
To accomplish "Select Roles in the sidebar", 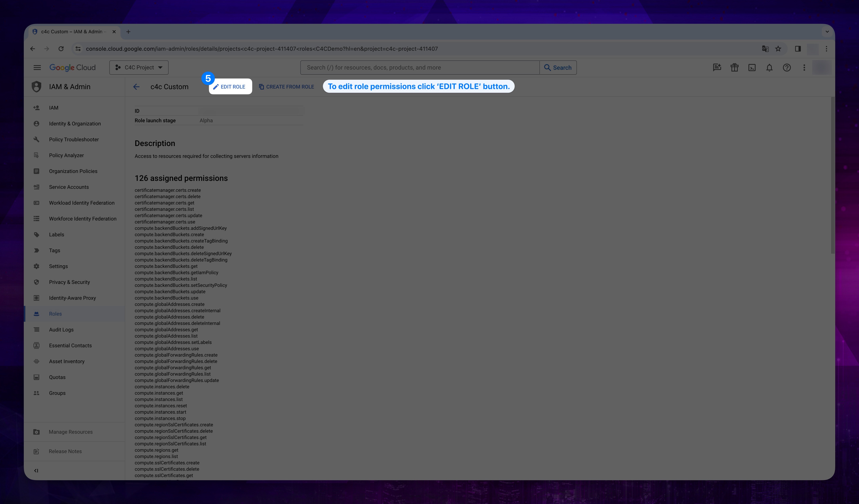I will (x=74, y=314).
